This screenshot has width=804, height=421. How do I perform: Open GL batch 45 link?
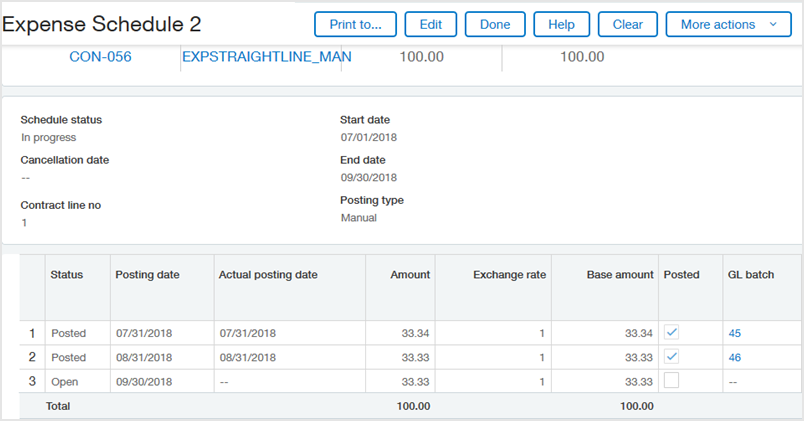[x=735, y=333]
